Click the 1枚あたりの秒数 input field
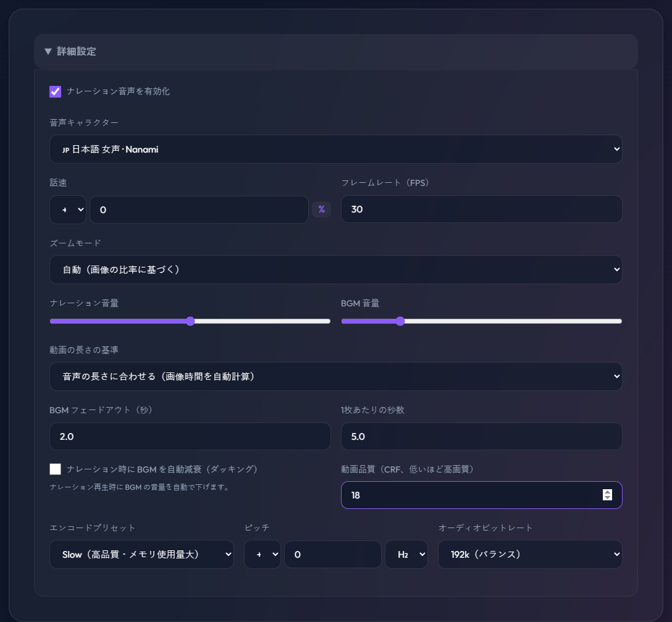 pyautogui.click(x=481, y=436)
